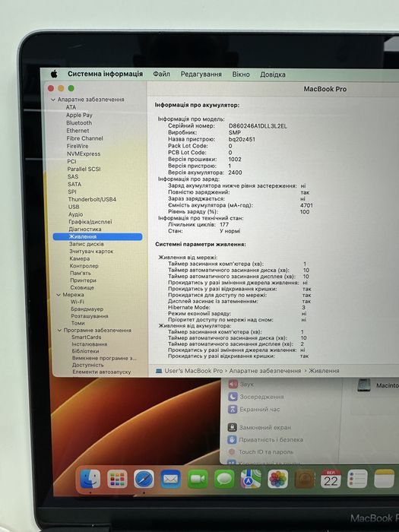Click Апаратне забезпечення in the path bar
Screen dimensions: 399x532
pos(265,371)
